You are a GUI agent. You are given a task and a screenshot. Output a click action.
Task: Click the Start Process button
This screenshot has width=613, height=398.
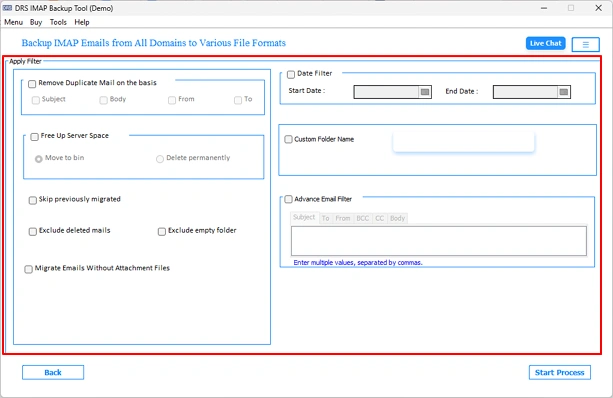click(559, 372)
